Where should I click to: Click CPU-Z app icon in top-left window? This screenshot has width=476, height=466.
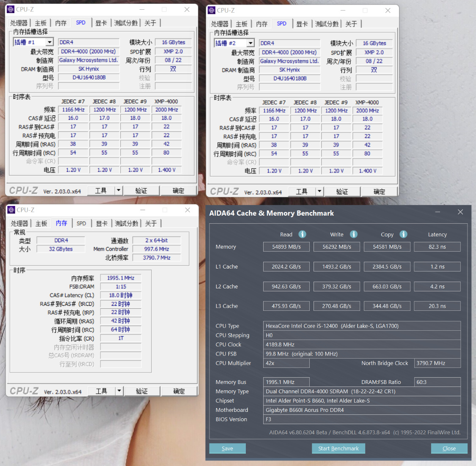click(11, 9)
